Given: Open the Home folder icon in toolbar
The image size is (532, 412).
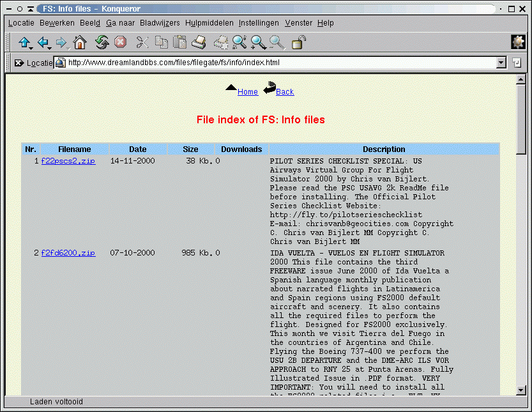Looking at the screenshot, I should tap(80, 43).
